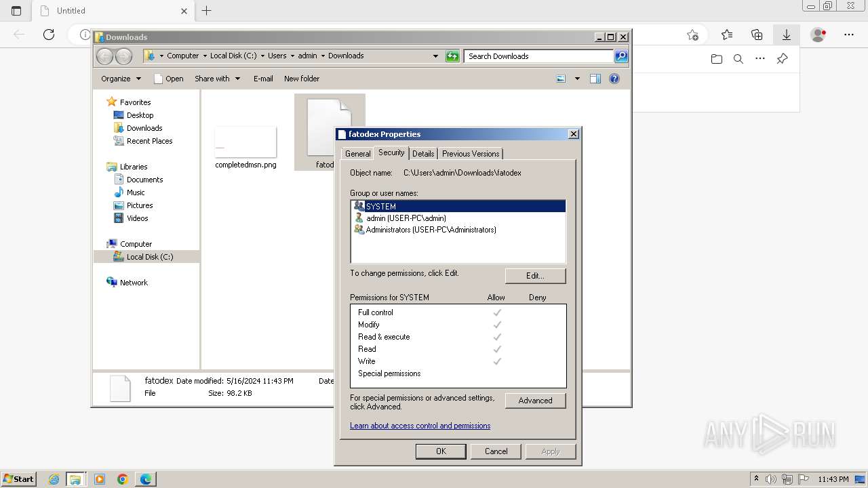Open more options in Edge downloads panel

tap(760, 59)
